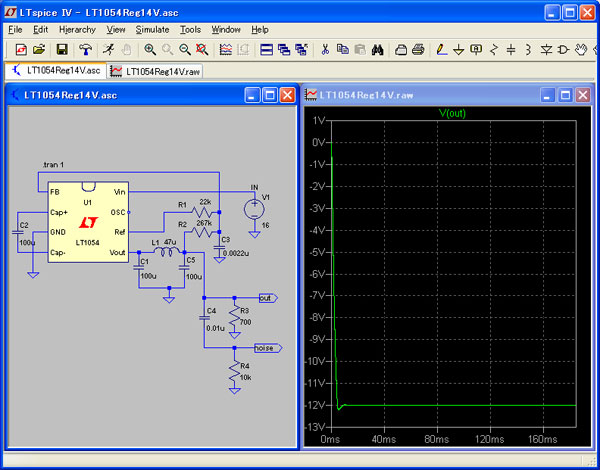Click the 0.0022u value of C3
This screenshot has height=470, width=600.
click(235, 253)
